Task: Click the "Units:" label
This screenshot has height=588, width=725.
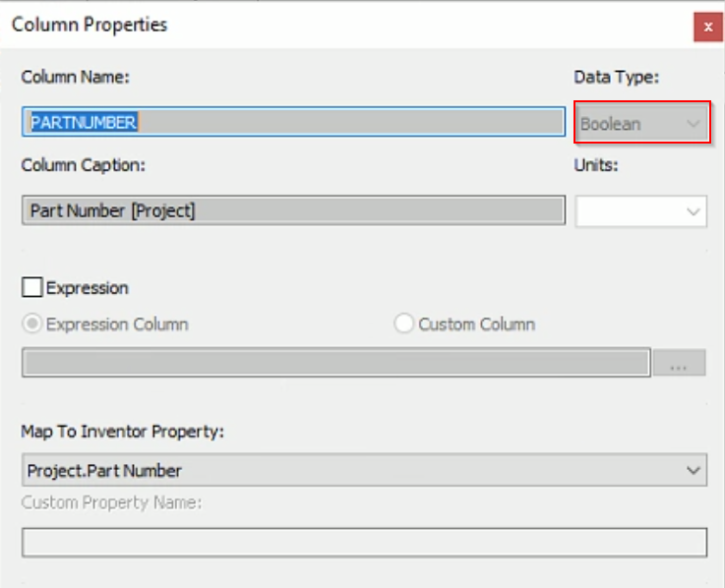Action: tap(596, 165)
